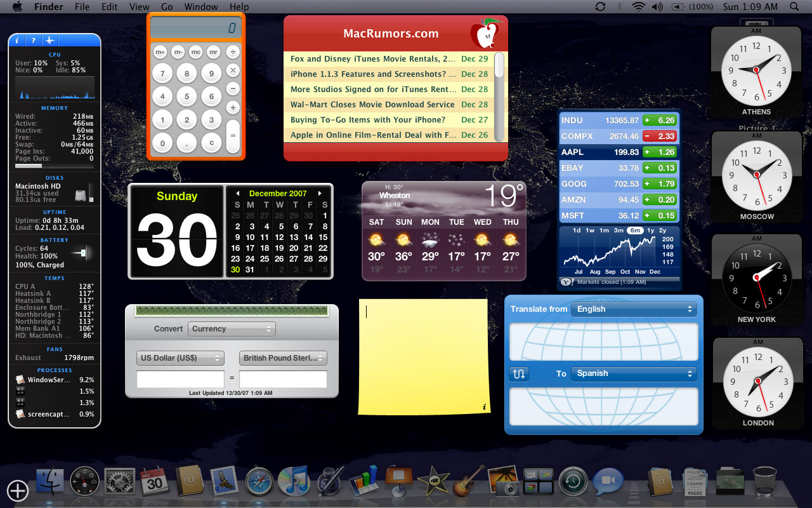The height and width of the screenshot is (508, 812).
Task: Go to next month in calendar
Action: pyautogui.click(x=320, y=193)
